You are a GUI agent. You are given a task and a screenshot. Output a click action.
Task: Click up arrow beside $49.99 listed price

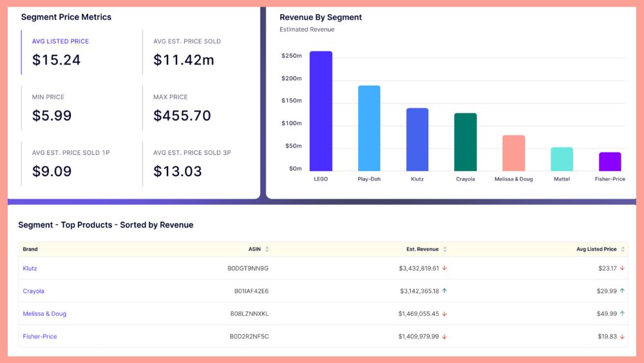coord(622,313)
